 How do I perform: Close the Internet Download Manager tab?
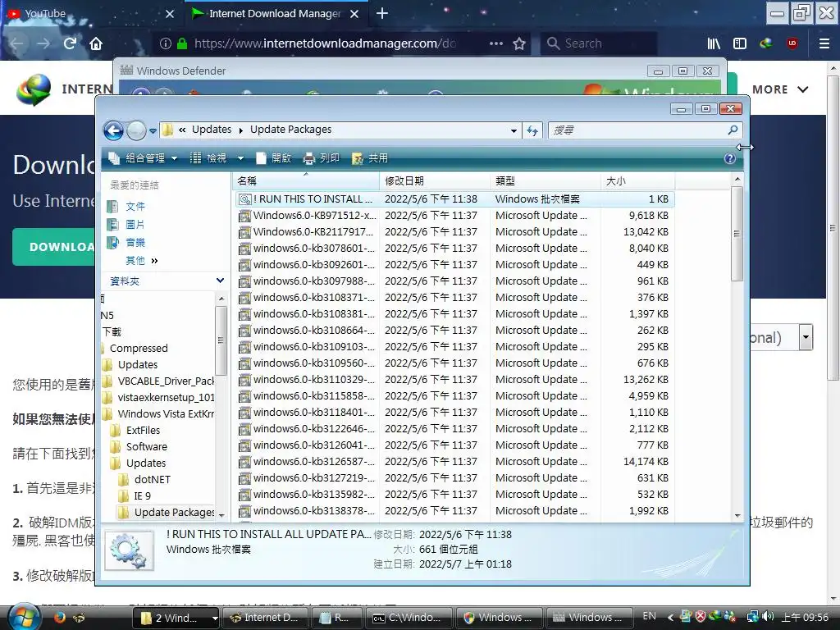[x=354, y=14]
